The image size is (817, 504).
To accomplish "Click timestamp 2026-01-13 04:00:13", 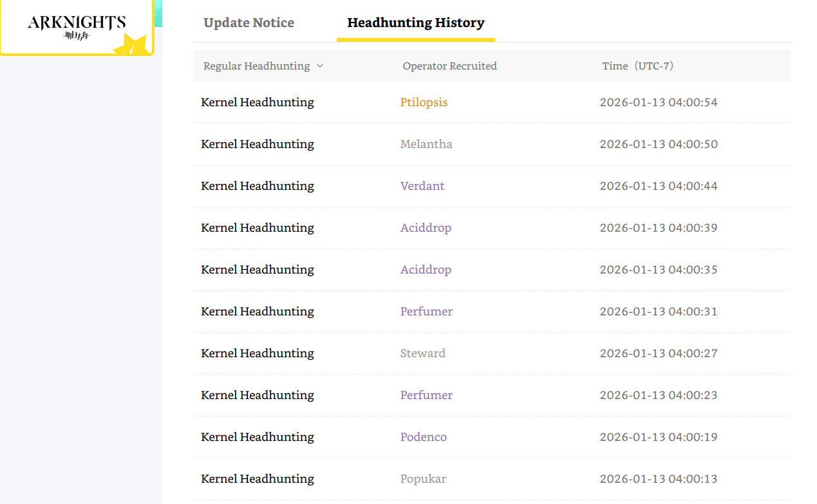I will pos(659,479).
